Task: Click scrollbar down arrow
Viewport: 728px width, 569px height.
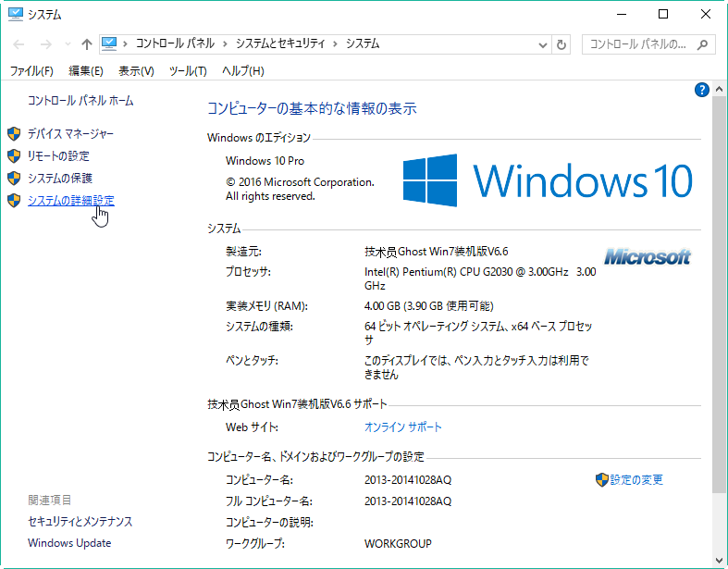Action: tap(719, 561)
